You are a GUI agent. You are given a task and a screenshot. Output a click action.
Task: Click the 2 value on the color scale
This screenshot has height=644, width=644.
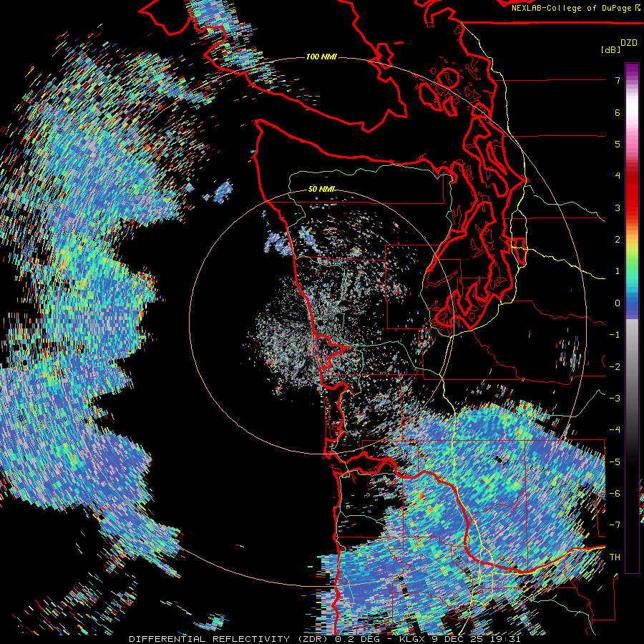coord(618,240)
